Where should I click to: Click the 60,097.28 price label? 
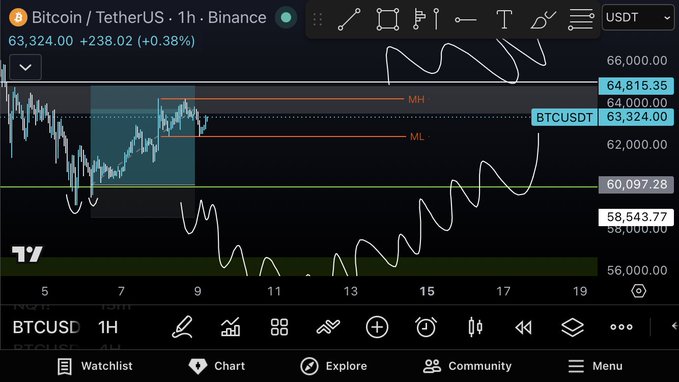pos(636,185)
